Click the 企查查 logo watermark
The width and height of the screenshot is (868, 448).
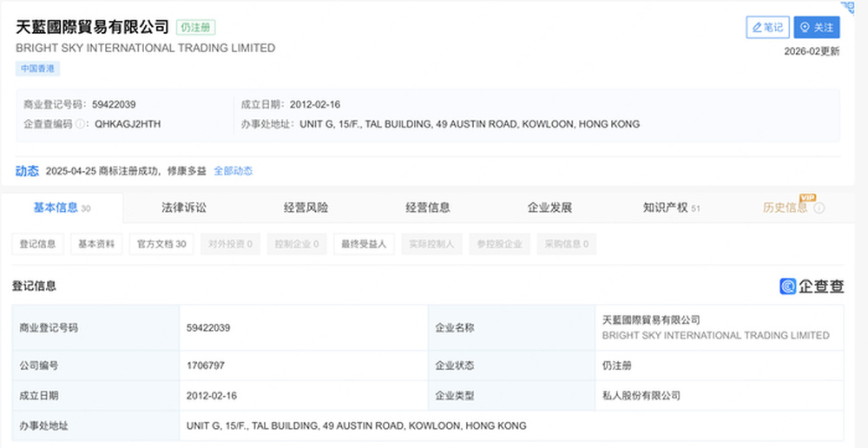[812, 287]
